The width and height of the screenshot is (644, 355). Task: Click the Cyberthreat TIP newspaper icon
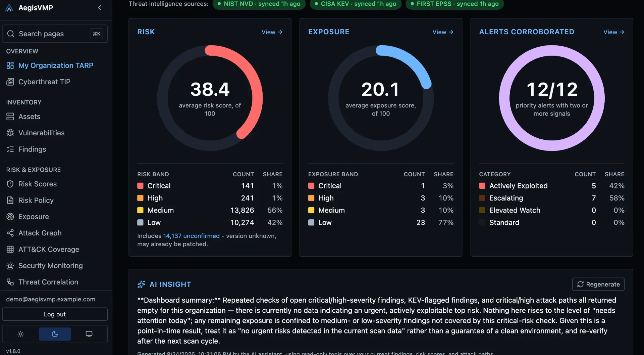pos(10,82)
